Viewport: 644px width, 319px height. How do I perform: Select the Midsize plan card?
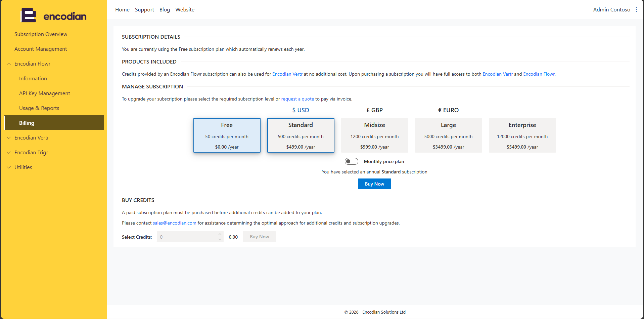tap(375, 135)
